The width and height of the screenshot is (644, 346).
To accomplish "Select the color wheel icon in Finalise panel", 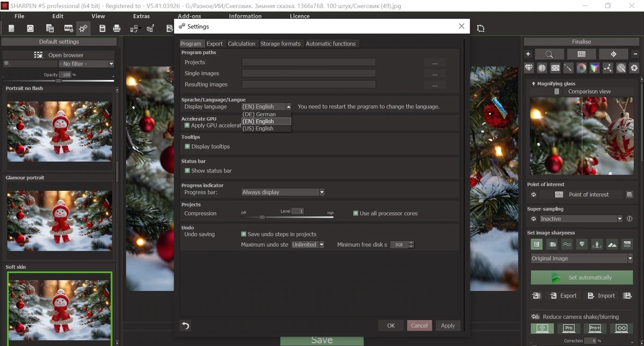I will pos(581,68).
